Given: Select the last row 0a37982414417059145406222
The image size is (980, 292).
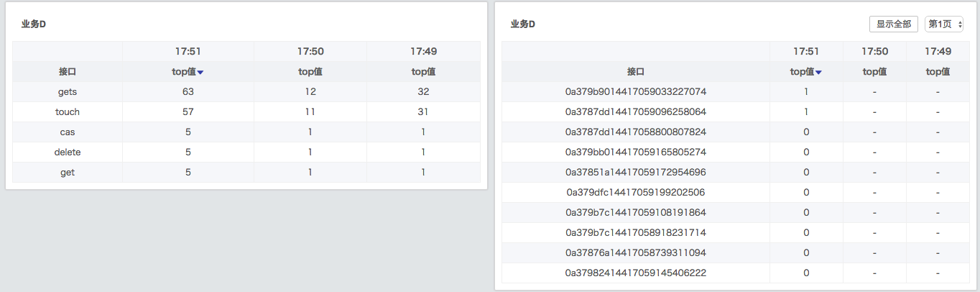Looking at the screenshot, I should click(635, 273).
